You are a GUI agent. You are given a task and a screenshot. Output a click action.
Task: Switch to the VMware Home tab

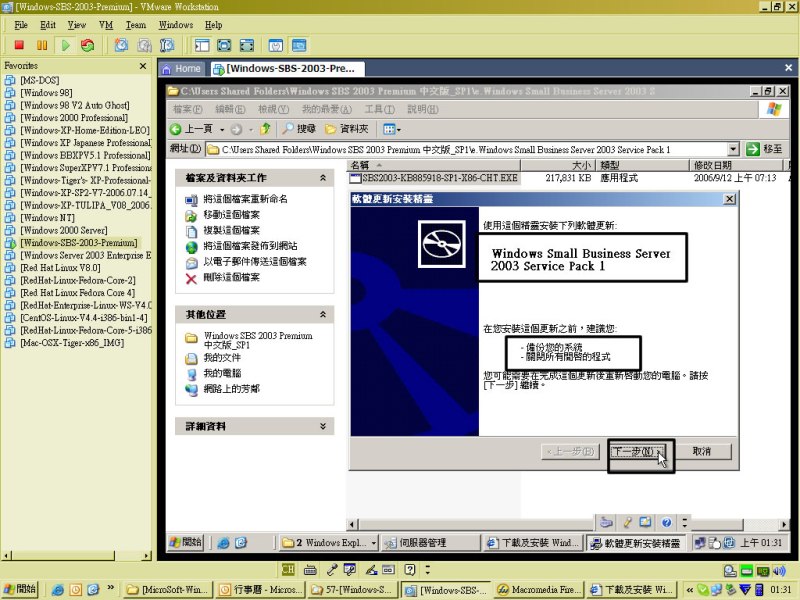(182, 69)
